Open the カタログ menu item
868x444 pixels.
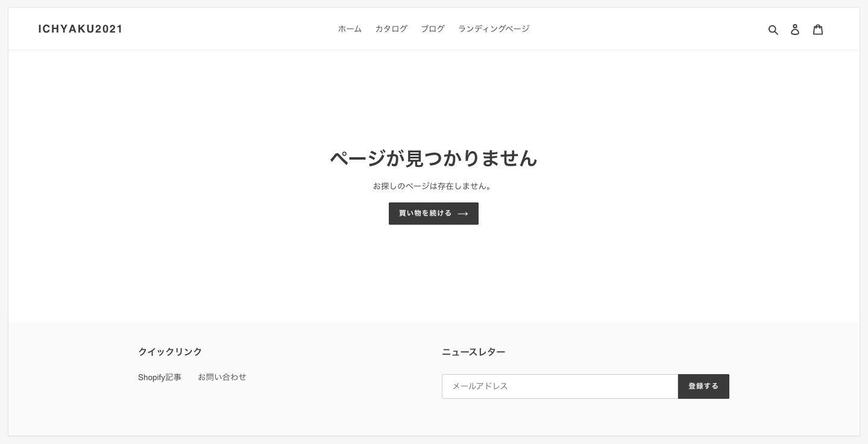[x=391, y=29]
